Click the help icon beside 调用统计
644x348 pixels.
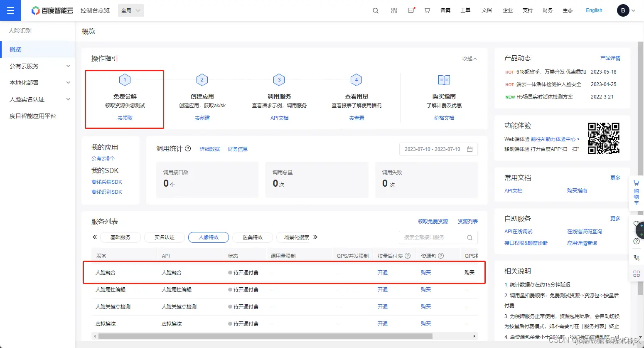tap(188, 148)
